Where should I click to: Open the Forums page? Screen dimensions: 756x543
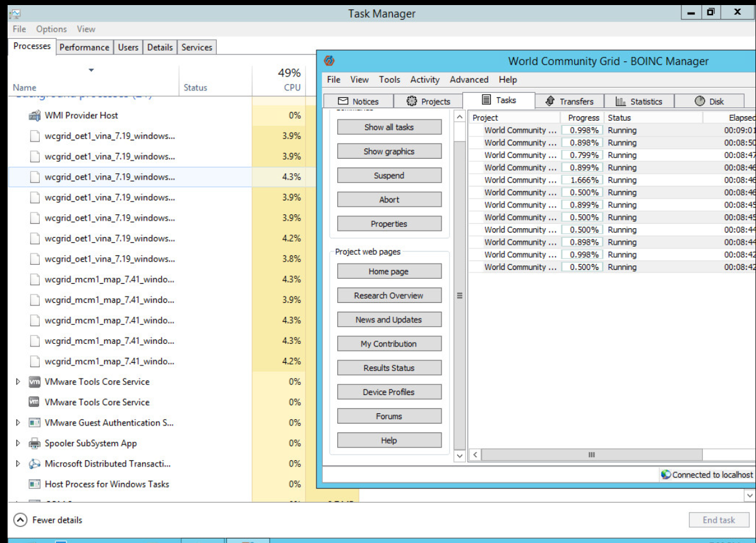pos(389,416)
